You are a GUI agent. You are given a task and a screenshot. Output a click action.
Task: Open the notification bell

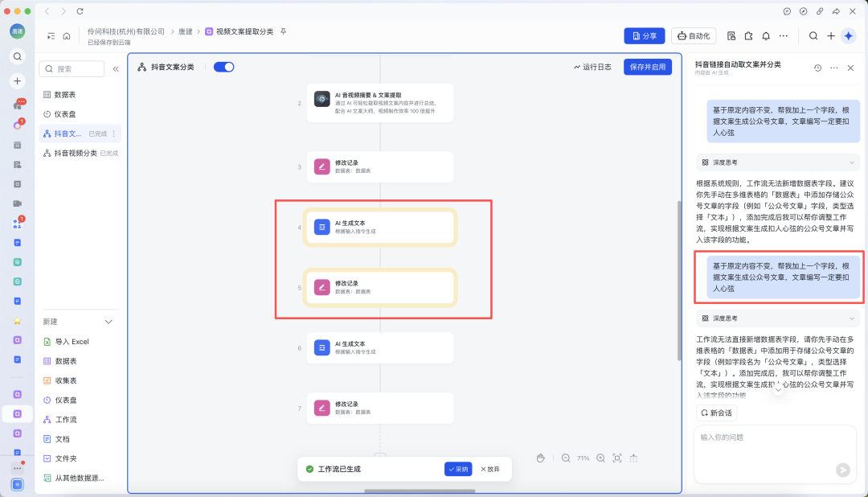[766, 35]
